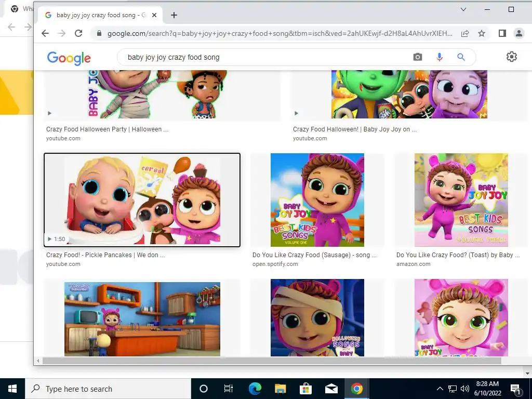Open the pink green-eyed baby image result

click(x=461, y=318)
